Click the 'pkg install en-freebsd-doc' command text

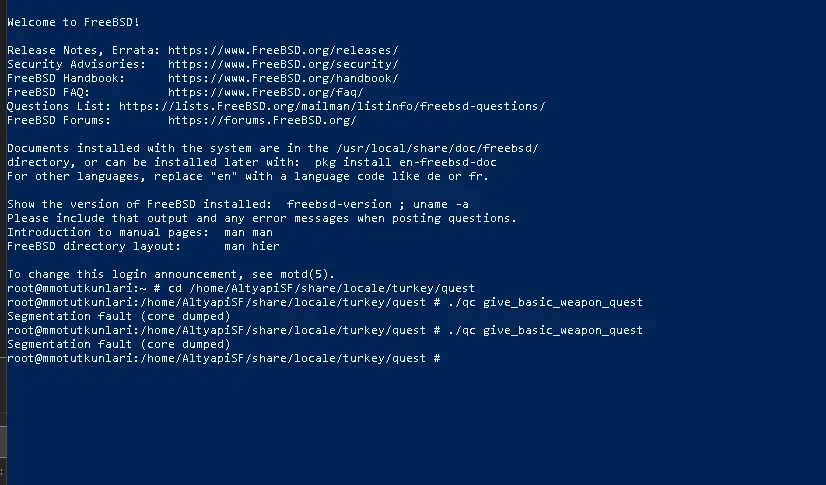(405, 162)
